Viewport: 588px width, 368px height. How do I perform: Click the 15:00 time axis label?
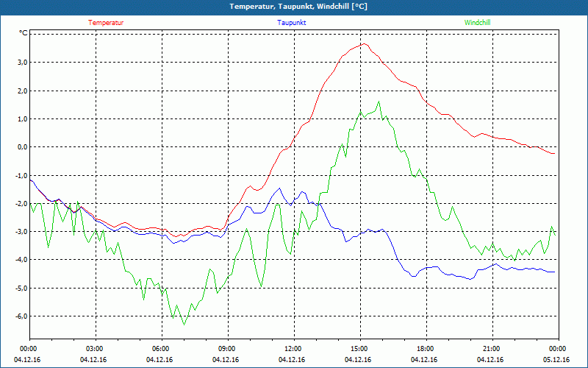(x=359, y=349)
